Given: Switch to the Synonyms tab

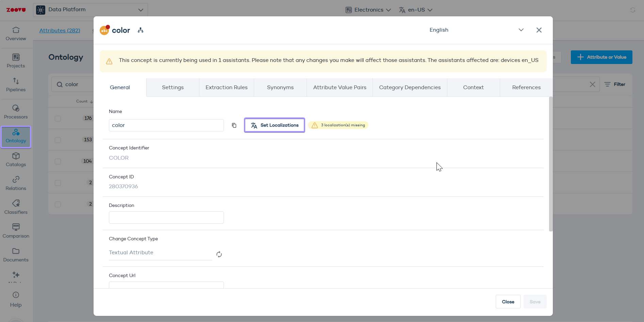Looking at the screenshot, I should [x=280, y=87].
